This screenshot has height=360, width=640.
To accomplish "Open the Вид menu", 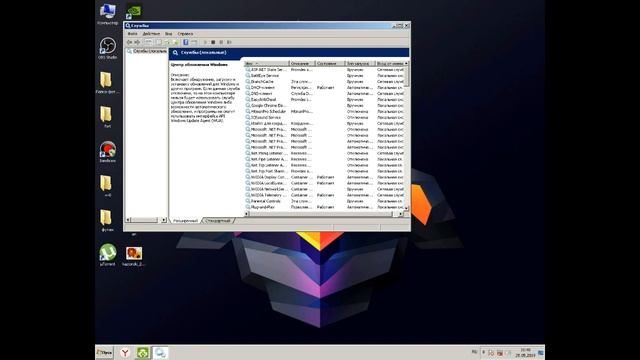I will click(x=169, y=34).
